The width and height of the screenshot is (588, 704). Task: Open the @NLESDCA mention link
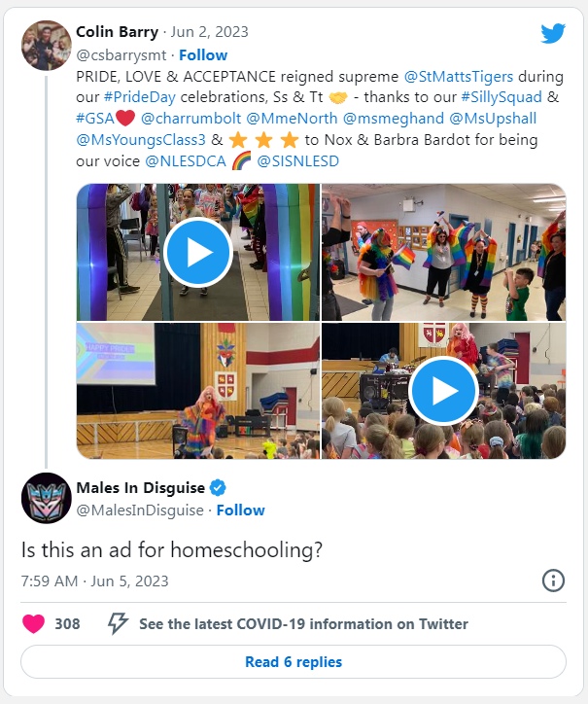186,161
